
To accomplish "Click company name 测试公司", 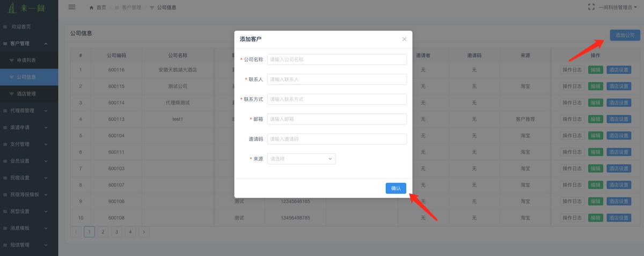I will coord(178,86).
